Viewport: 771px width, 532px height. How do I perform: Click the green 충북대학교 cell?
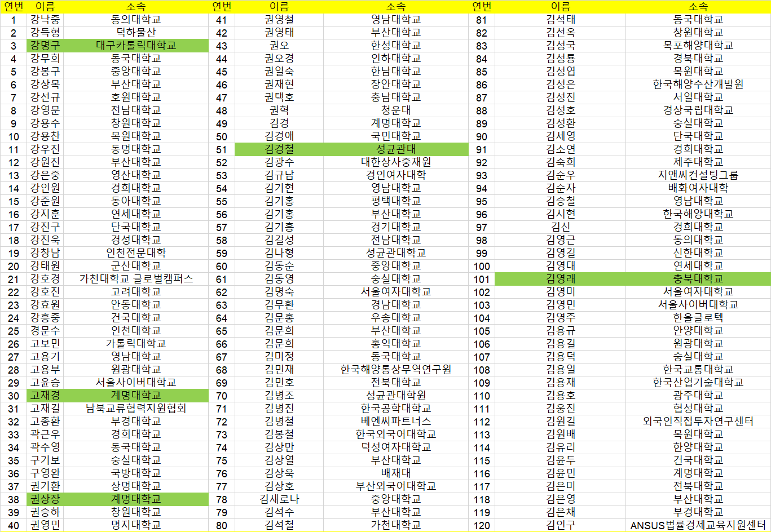[x=698, y=279]
